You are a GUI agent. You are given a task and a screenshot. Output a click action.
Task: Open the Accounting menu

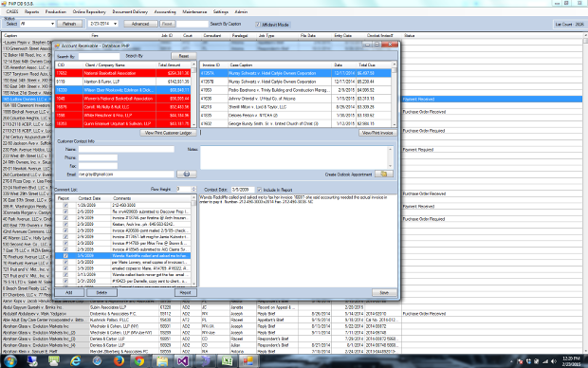[x=165, y=11]
